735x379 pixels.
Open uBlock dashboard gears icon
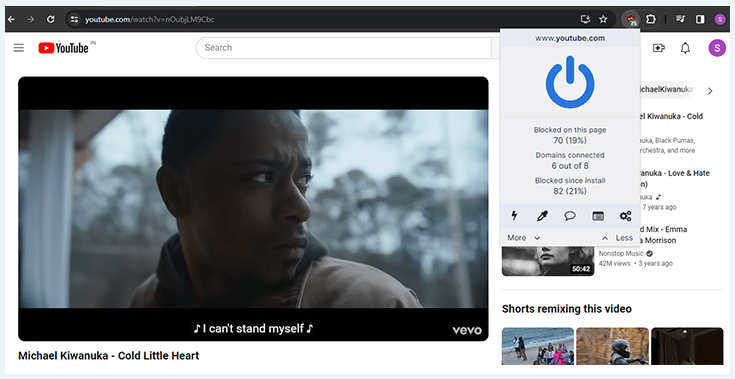tap(625, 216)
